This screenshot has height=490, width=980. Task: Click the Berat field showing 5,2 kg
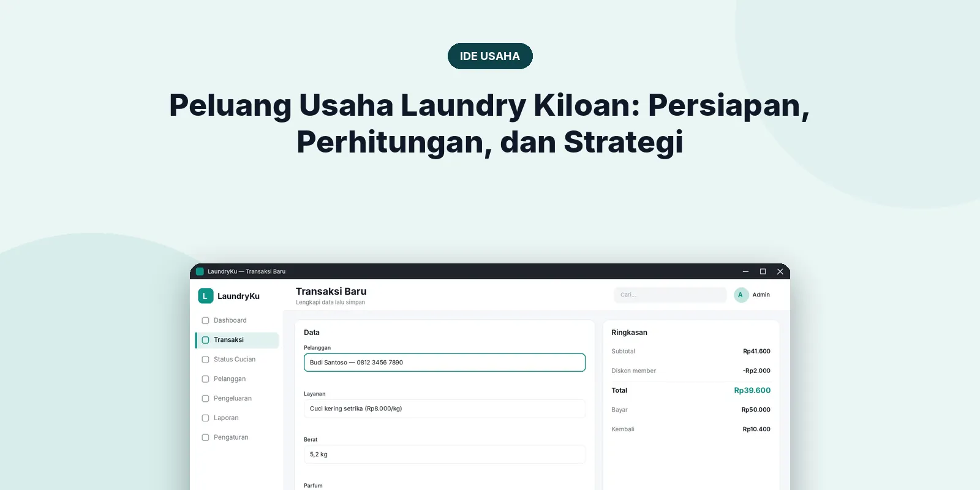[445, 454]
